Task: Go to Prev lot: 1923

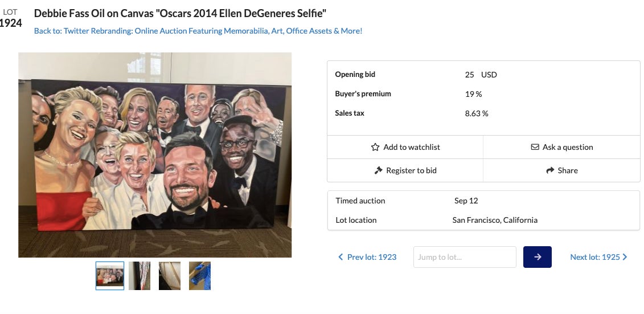Action: (x=371, y=257)
